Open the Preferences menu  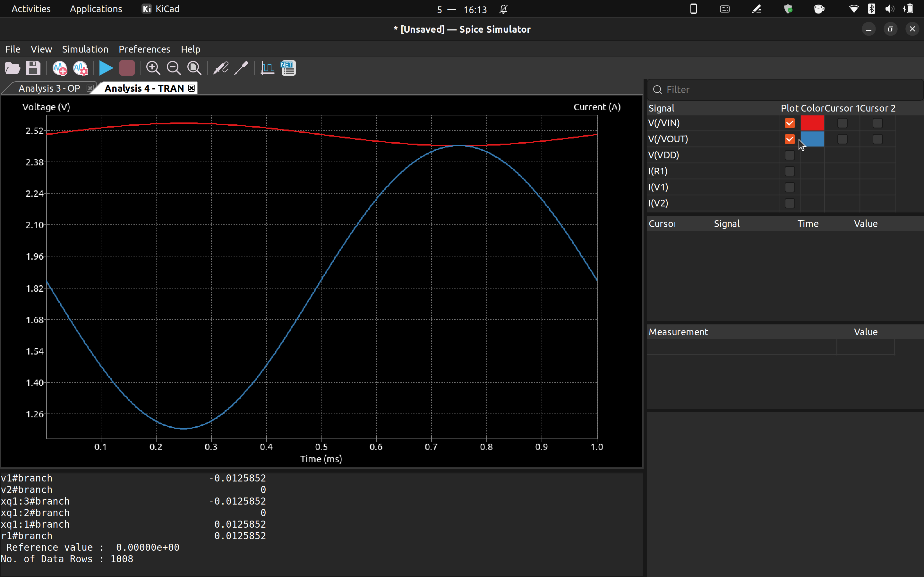pos(144,49)
